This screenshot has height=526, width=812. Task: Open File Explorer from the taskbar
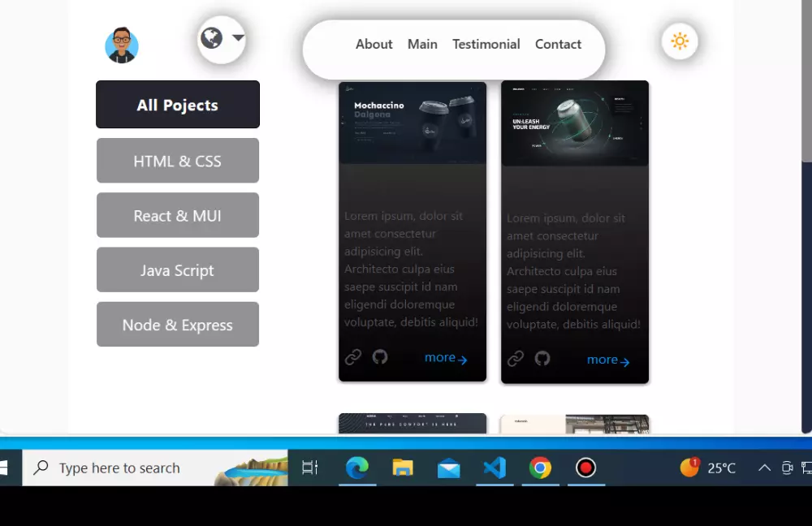[403, 468]
